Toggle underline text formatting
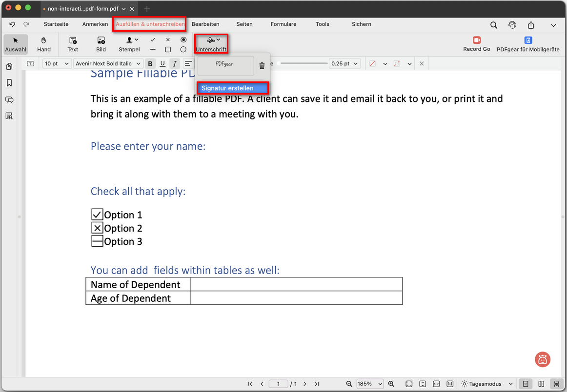 (x=162, y=63)
